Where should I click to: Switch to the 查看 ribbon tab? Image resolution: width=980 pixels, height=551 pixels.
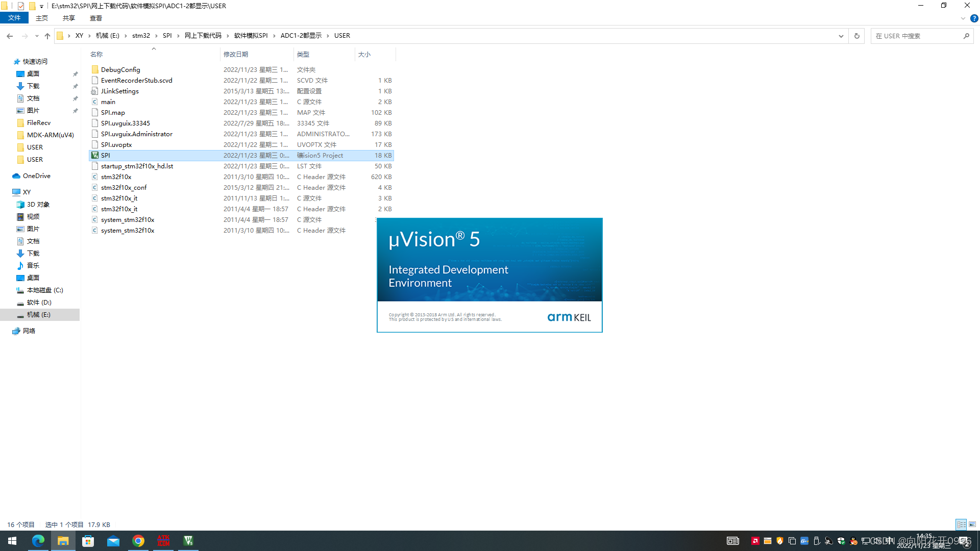click(95, 18)
